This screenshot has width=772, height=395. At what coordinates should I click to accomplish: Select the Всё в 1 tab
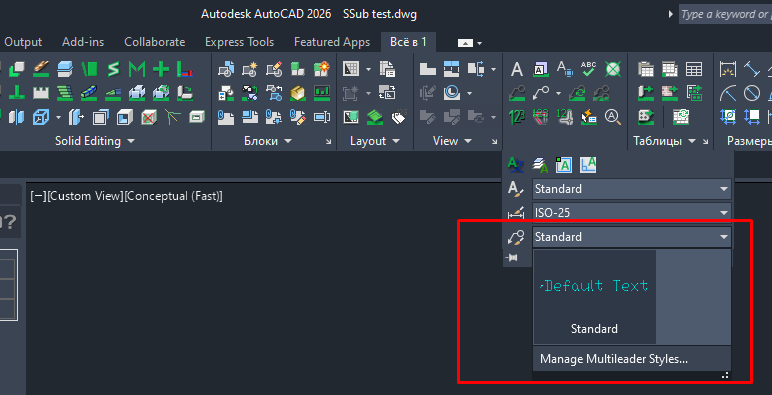coord(408,42)
